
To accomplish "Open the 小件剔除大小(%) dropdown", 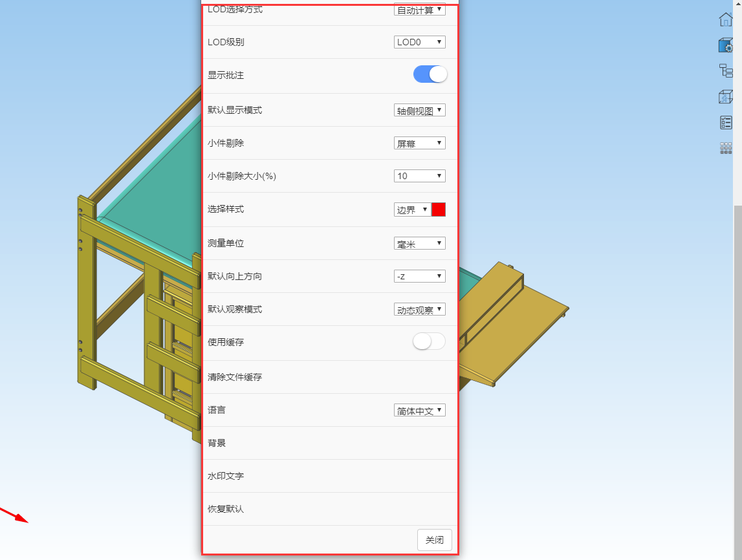I will coord(419,176).
